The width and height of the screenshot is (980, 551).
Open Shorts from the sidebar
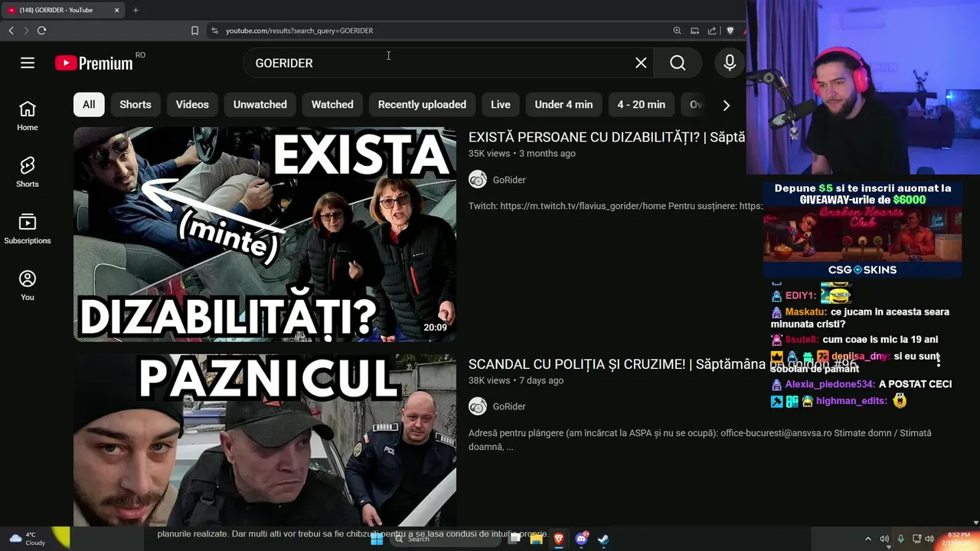pyautogui.click(x=28, y=173)
